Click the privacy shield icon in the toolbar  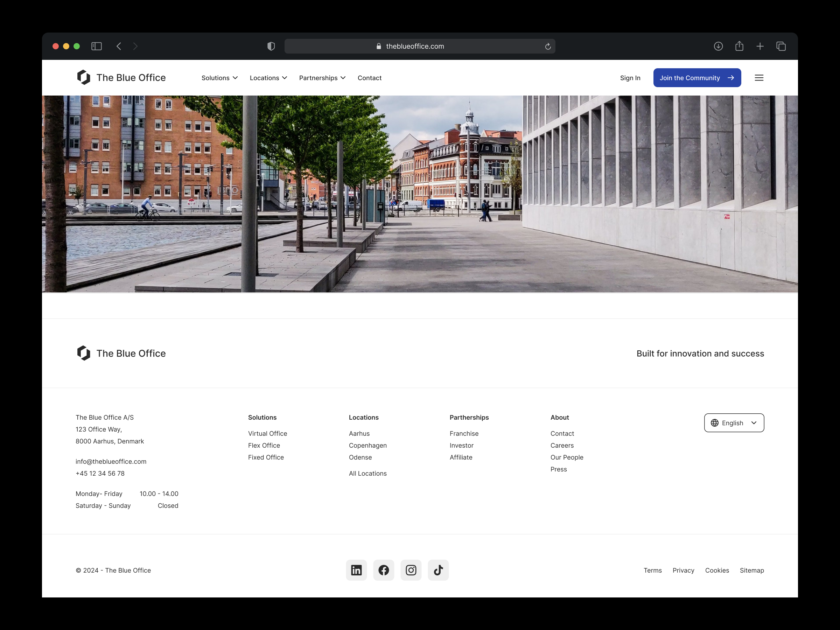271,46
